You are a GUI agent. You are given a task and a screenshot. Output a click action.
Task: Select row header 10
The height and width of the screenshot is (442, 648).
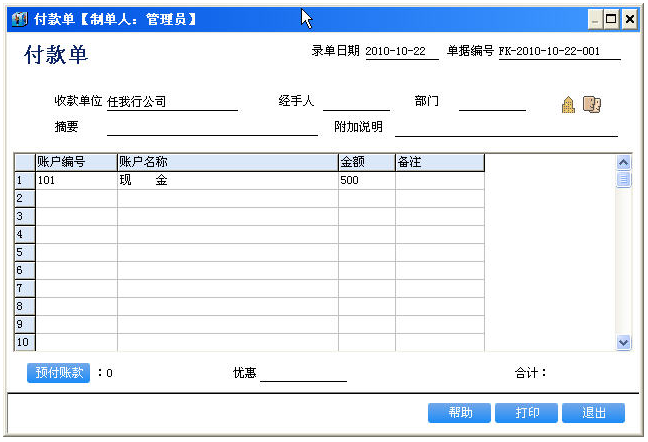(25, 342)
